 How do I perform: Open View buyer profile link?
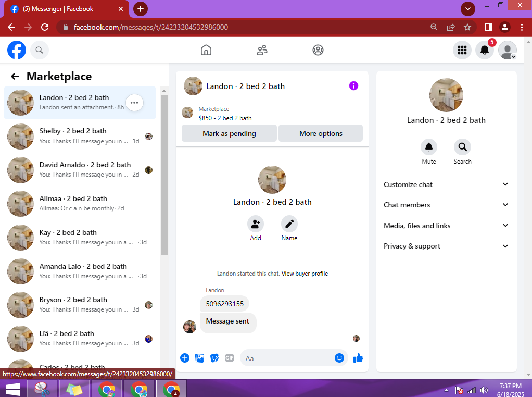click(305, 274)
